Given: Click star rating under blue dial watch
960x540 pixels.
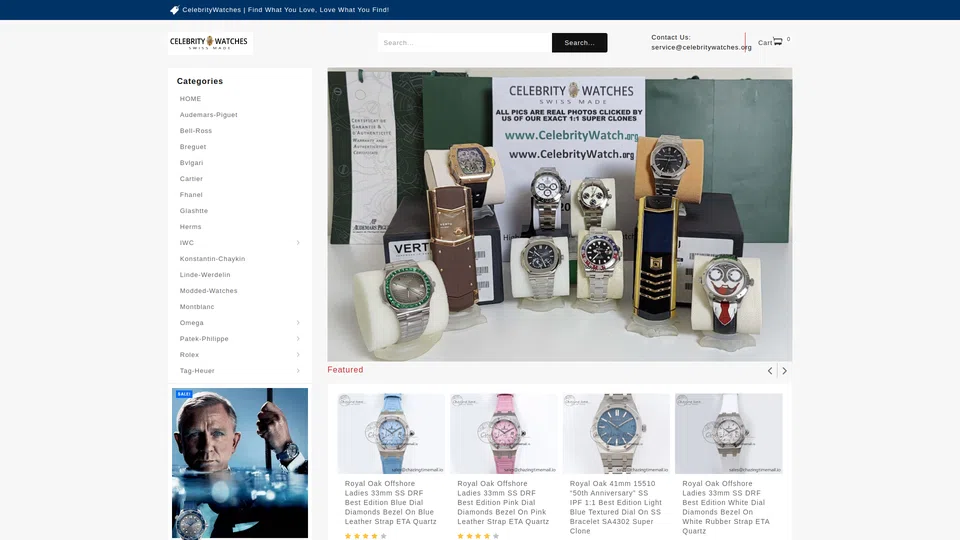Looking at the screenshot, I should (x=366, y=536).
